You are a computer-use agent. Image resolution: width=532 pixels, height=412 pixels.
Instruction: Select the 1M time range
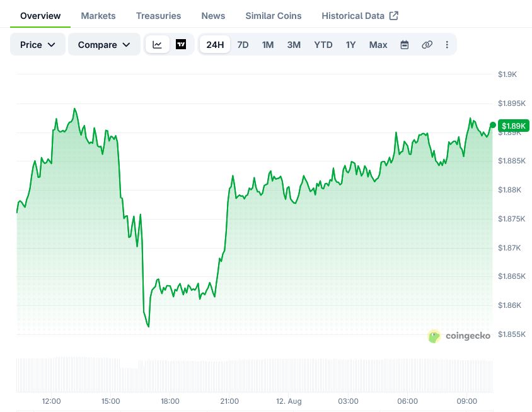268,45
